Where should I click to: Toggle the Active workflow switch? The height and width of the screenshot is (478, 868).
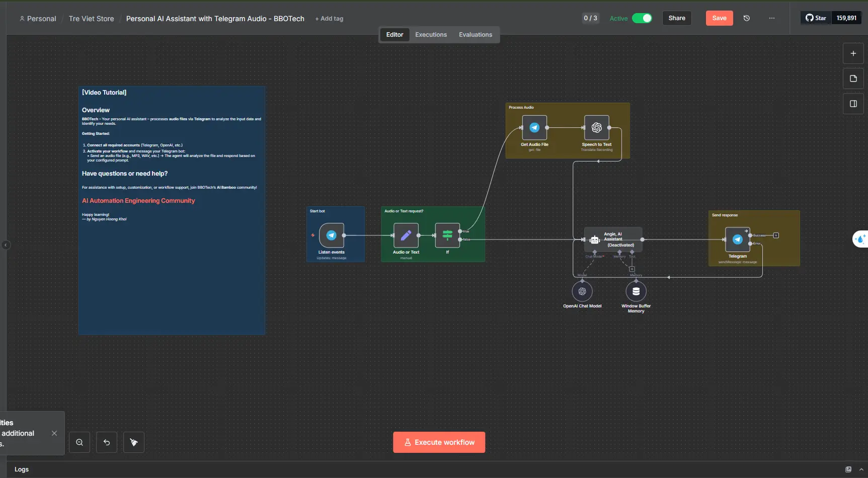click(642, 18)
